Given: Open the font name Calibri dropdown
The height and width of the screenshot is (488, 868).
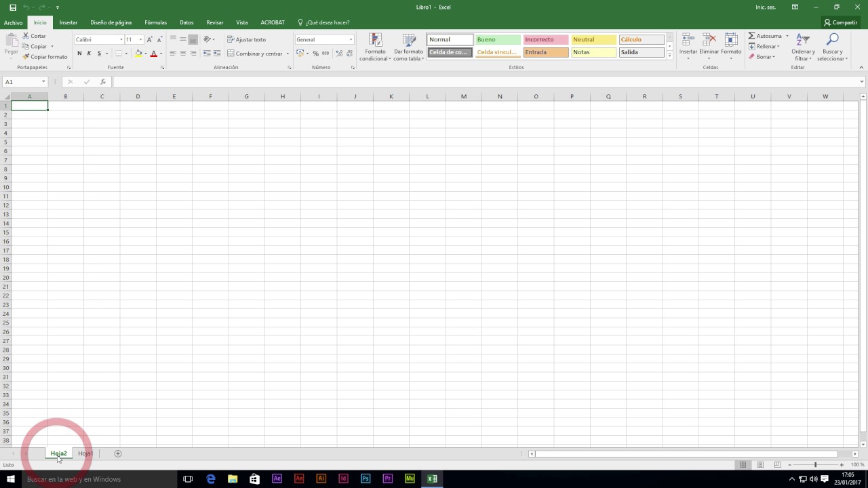Looking at the screenshot, I should coord(121,39).
